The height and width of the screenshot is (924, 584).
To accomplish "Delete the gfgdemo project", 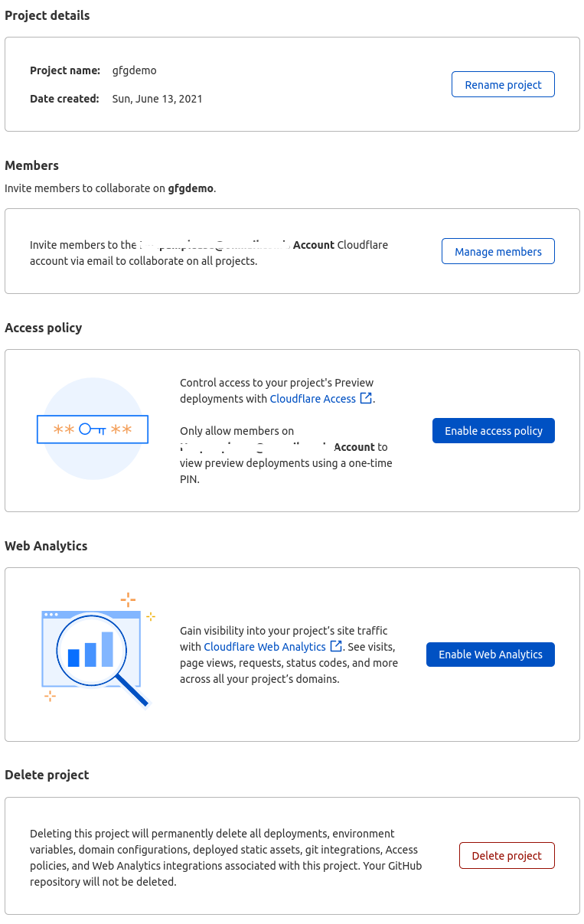I will click(507, 855).
